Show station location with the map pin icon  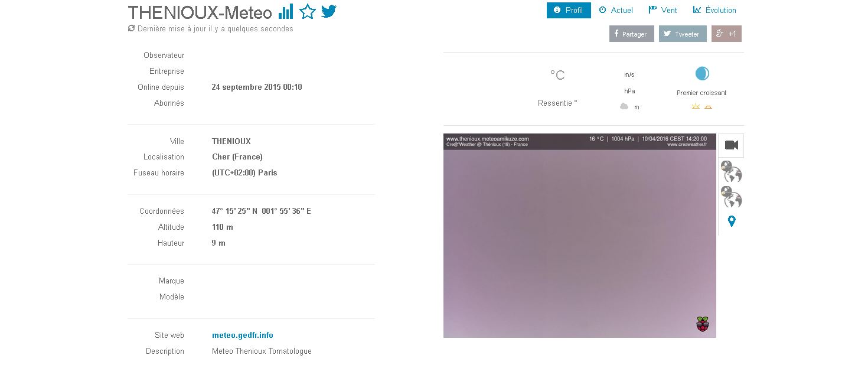(x=732, y=221)
